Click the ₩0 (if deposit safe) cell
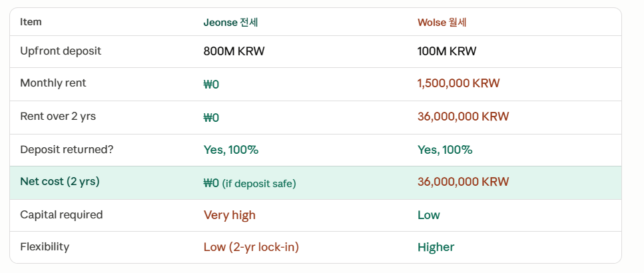This screenshot has height=273, width=644. (x=250, y=183)
